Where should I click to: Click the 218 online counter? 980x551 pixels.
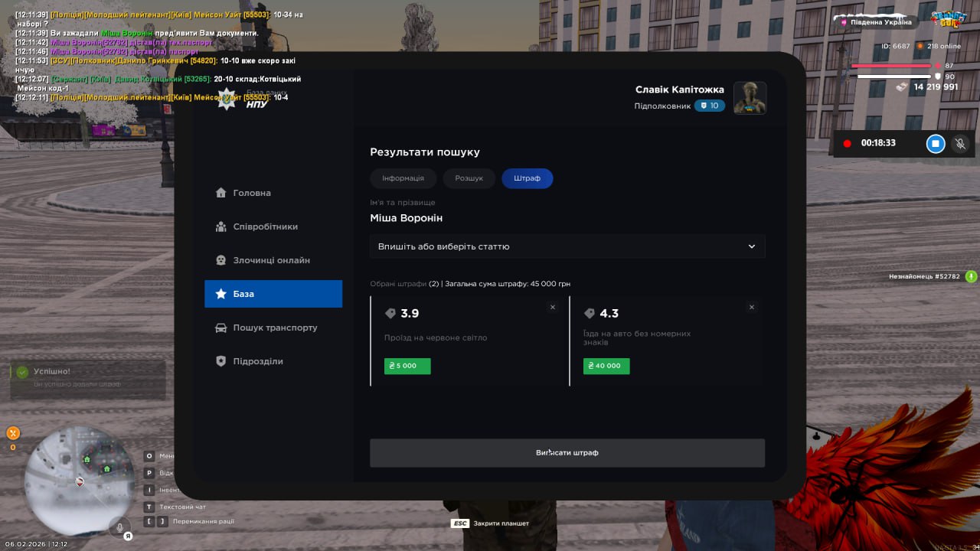944,46
